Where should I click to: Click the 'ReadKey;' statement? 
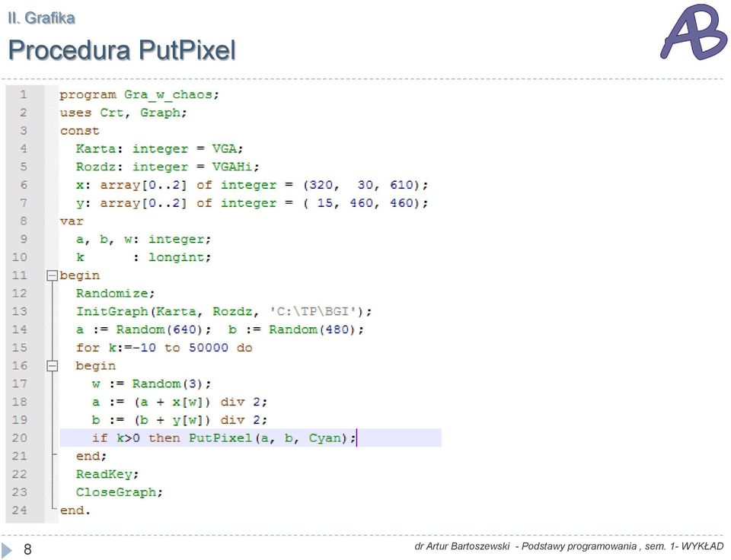(107, 474)
